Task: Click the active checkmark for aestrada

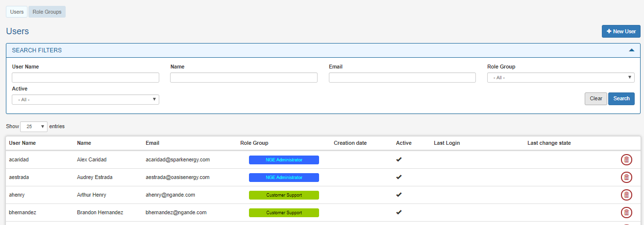Action: [399, 177]
